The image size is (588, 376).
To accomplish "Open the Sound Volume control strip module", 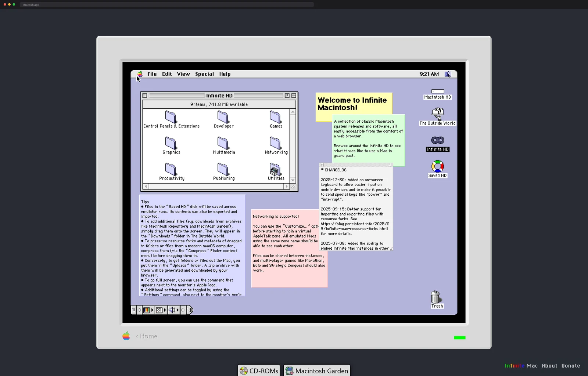I will [x=173, y=310].
